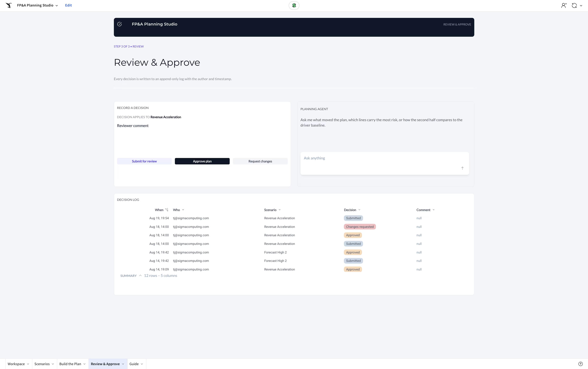Open the Guide tab dropdown arrow
The width and height of the screenshot is (588, 369).
coord(142,364)
